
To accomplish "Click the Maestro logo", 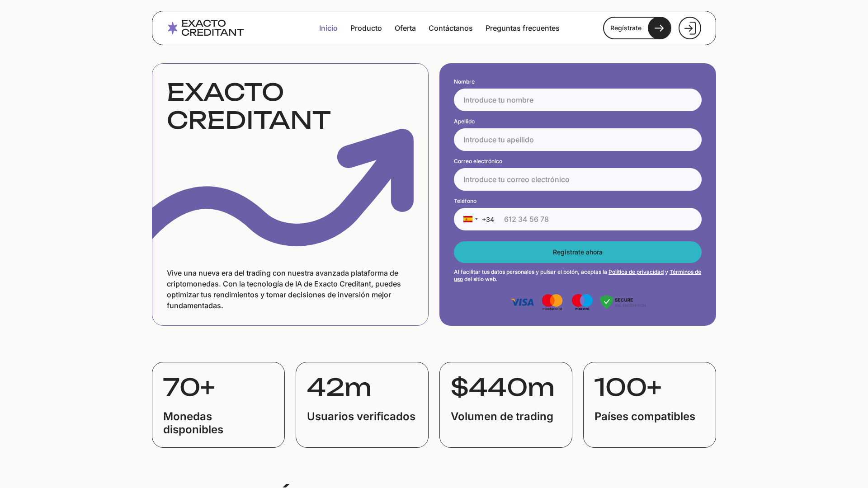I will click(582, 302).
